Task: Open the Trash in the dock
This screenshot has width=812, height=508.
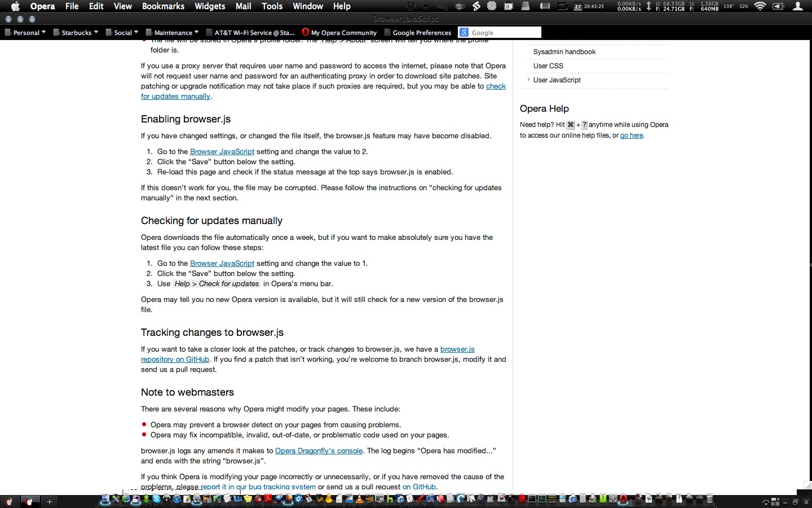Action: 709,498
